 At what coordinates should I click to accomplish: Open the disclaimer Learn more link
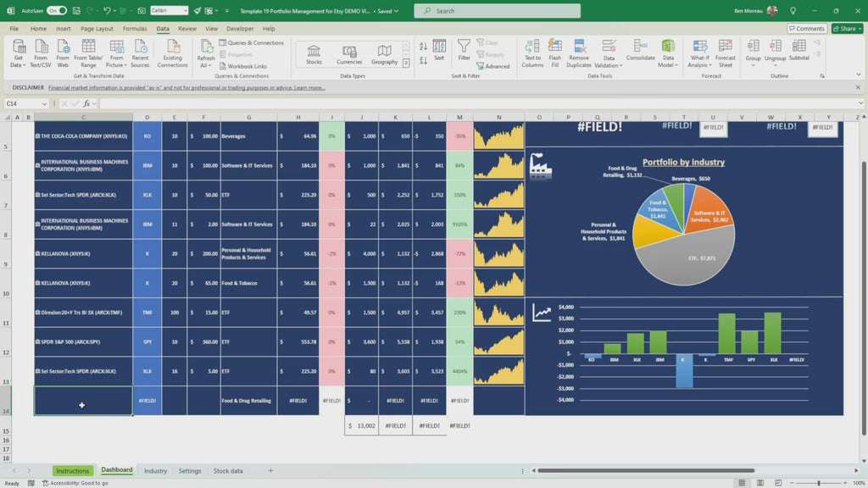click(x=309, y=87)
